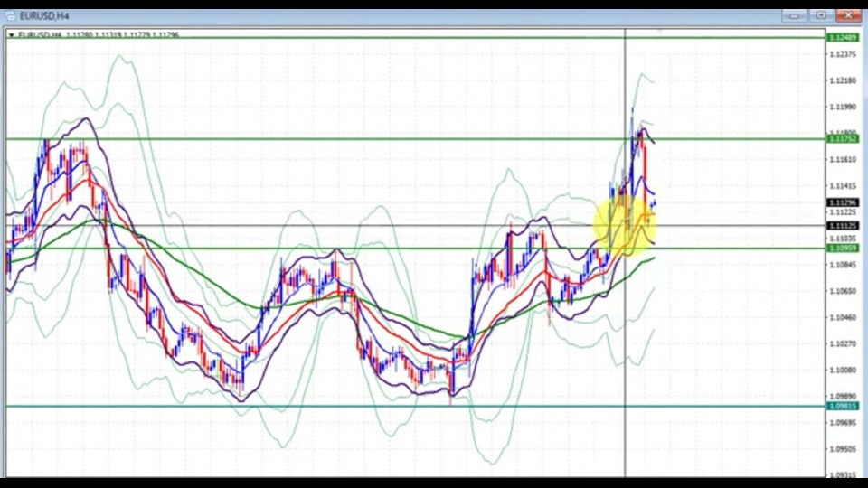Click the 1.11610 price scale label
868x488 pixels.
(843, 159)
